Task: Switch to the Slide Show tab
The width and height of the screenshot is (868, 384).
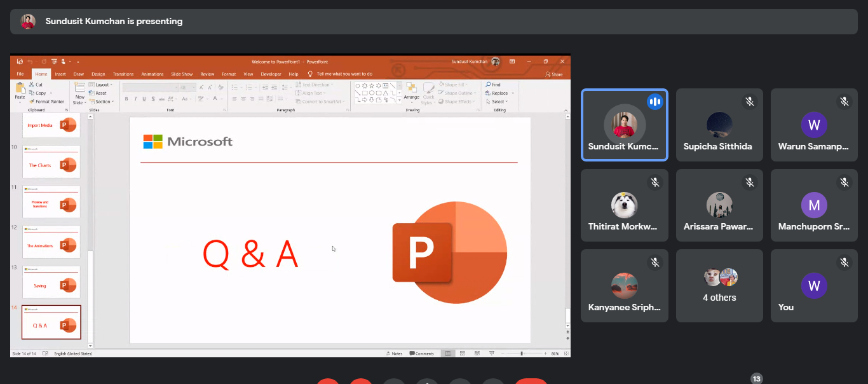Action: 182,74
